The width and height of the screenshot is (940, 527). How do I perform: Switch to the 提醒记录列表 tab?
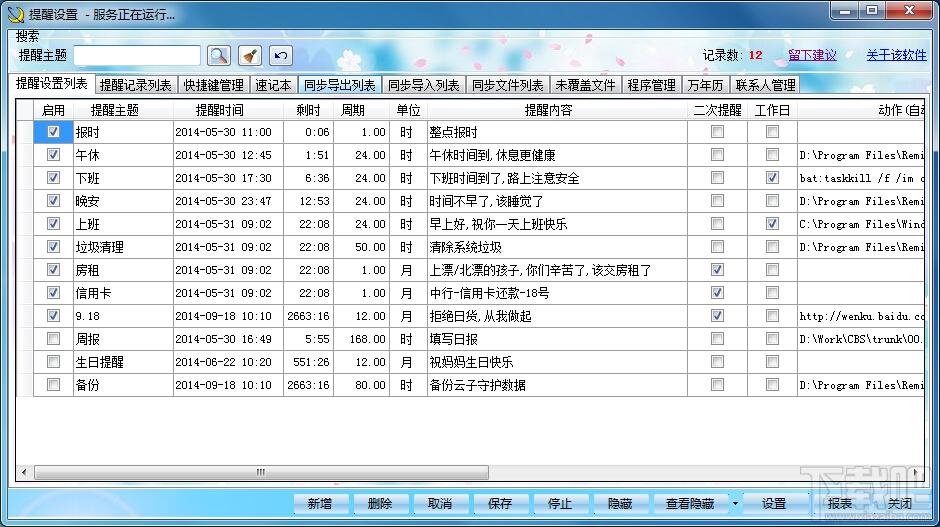135,86
